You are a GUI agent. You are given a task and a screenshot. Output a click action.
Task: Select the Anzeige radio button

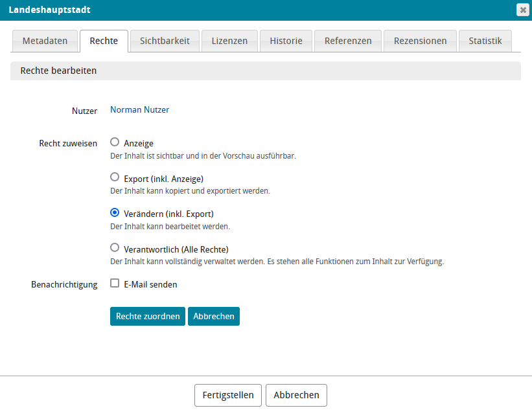115,142
